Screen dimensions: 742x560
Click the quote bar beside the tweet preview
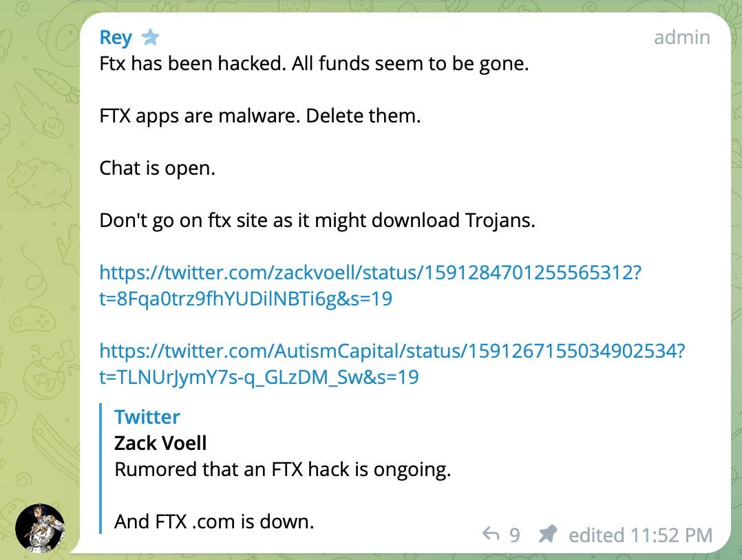tap(102, 468)
